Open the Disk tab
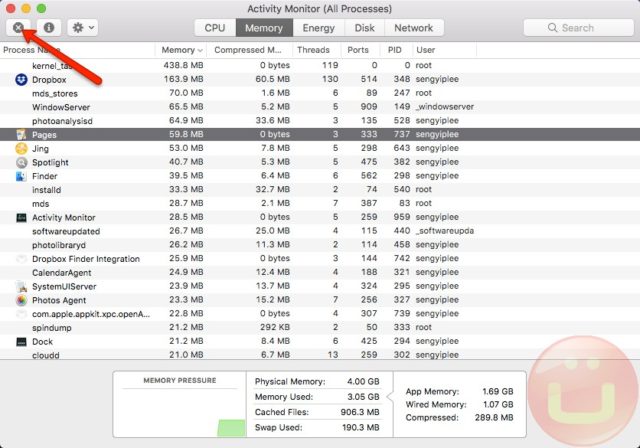The image size is (640, 448). coord(364,28)
